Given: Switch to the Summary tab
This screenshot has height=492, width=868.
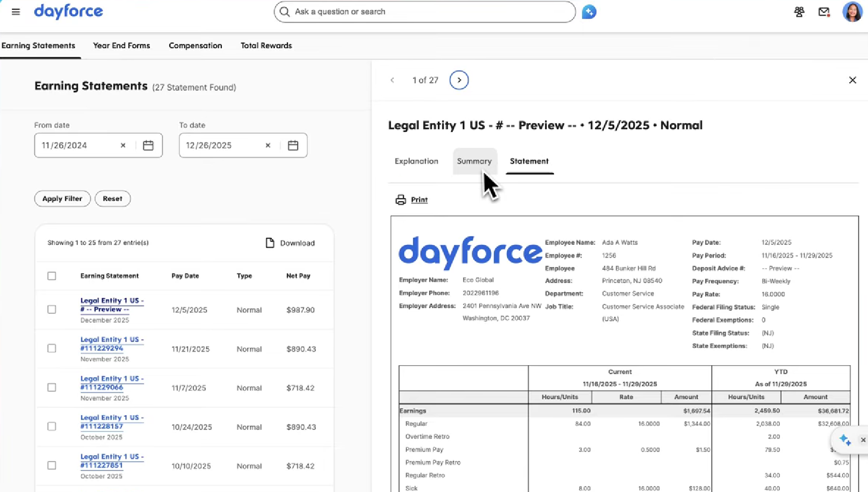Looking at the screenshot, I should coord(474,161).
